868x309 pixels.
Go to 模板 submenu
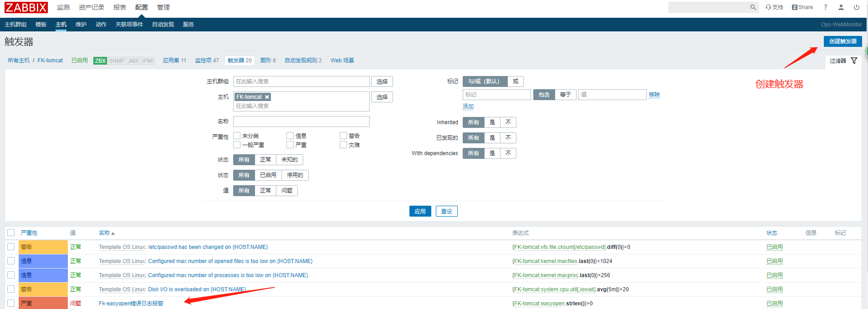point(41,25)
